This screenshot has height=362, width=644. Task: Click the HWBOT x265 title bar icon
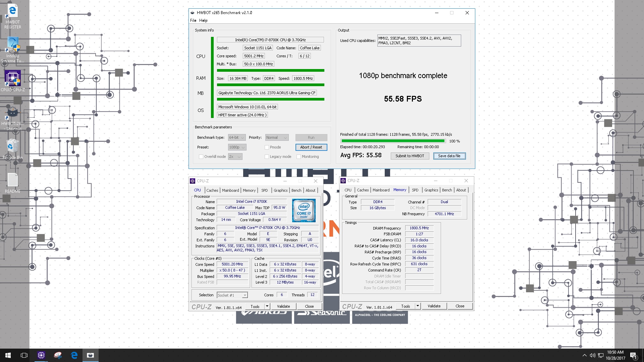pyautogui.click(x=193, y=13)
